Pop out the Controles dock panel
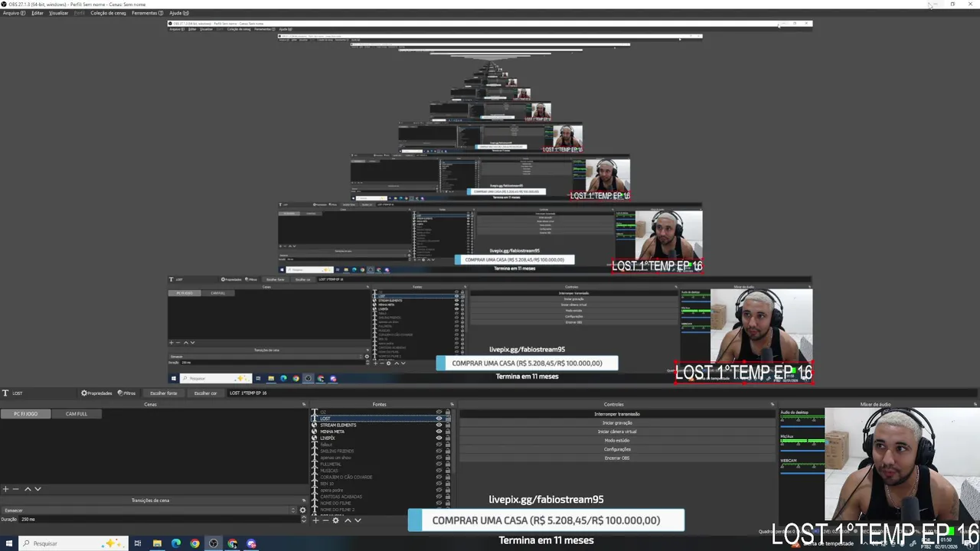Viewport: 980px width, 551px height. [x=772, y=404]
